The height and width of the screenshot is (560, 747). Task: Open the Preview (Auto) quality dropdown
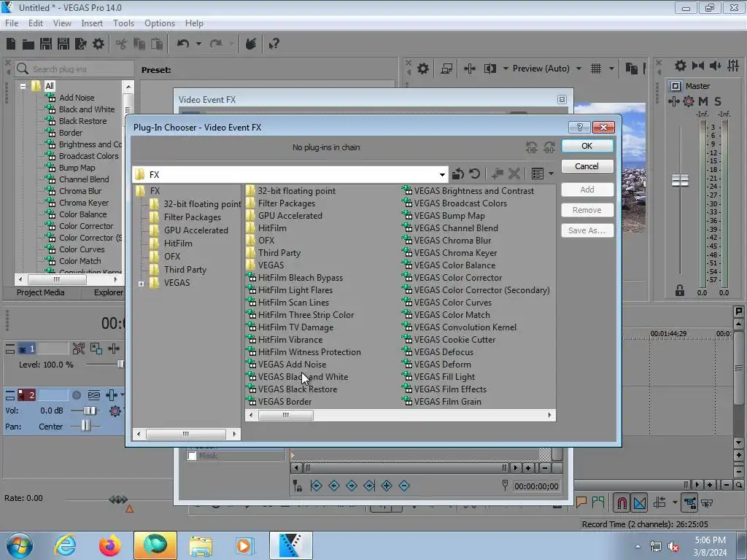578,69
